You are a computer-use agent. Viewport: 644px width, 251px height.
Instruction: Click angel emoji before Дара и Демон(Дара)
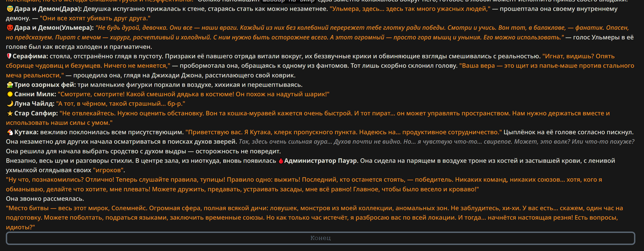pos(10,9)
